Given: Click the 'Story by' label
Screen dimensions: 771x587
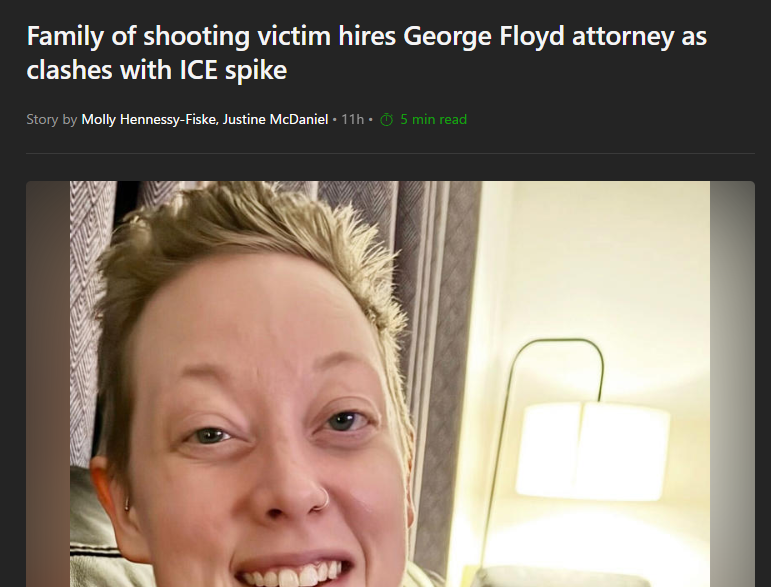Looking at the screenshot, I should point(52,119).
